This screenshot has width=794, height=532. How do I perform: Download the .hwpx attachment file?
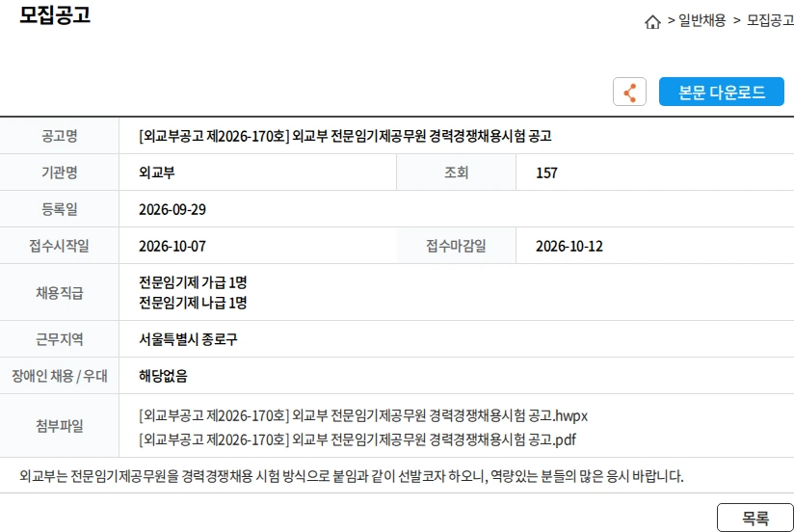coord(363,415)
